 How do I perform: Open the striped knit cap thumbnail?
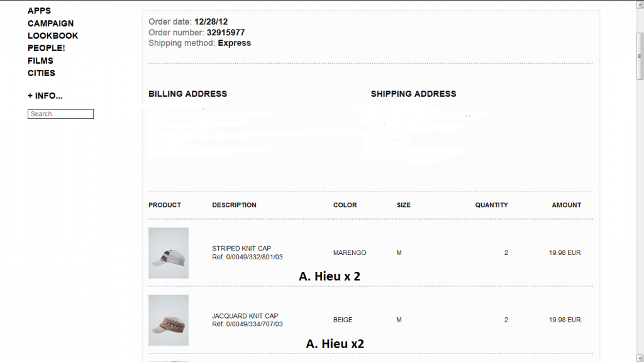coord(169,252)
